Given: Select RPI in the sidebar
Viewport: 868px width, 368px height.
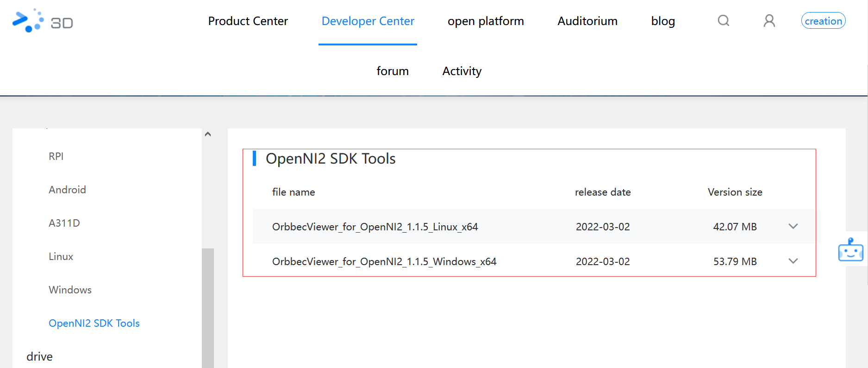Looking at the screenshot, I should pyautogui.click(x=56, y=156).
